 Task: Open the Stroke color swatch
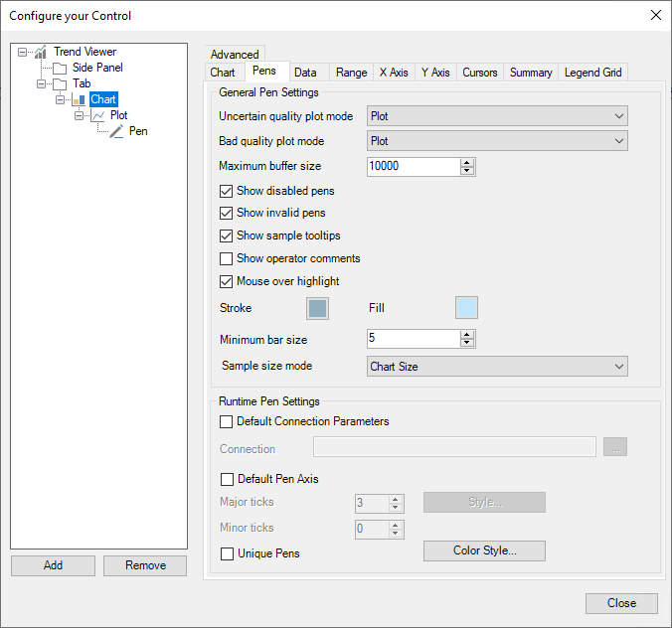(x=317, y=308)
